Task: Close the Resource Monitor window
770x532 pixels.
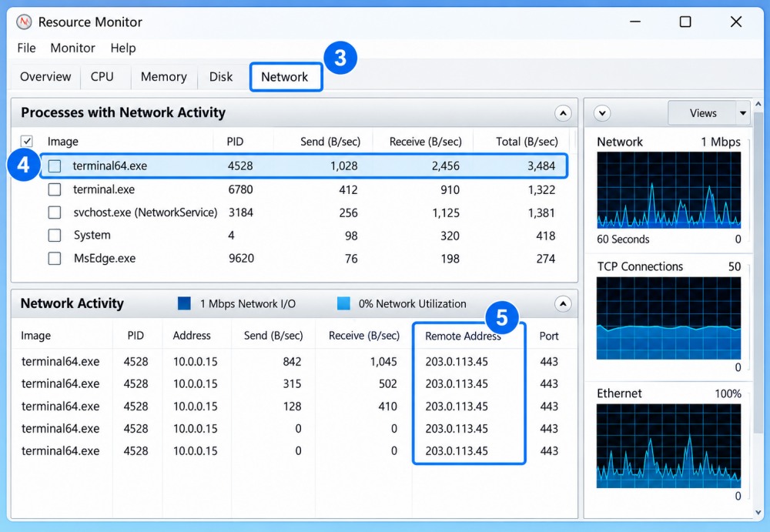Action: (735, 22)
